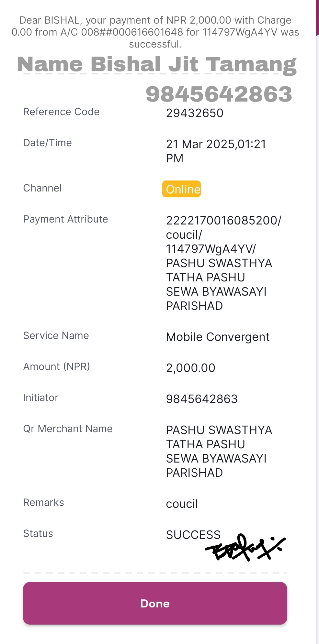Tap the Payment Attribute value text
The width and height of the screenshot is (319, 644).
click(224, 263)
